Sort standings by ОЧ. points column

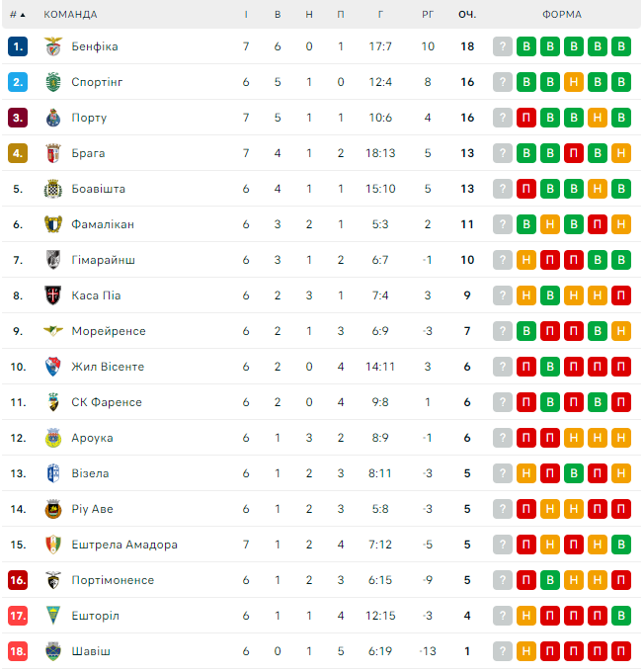coord(467,15)
